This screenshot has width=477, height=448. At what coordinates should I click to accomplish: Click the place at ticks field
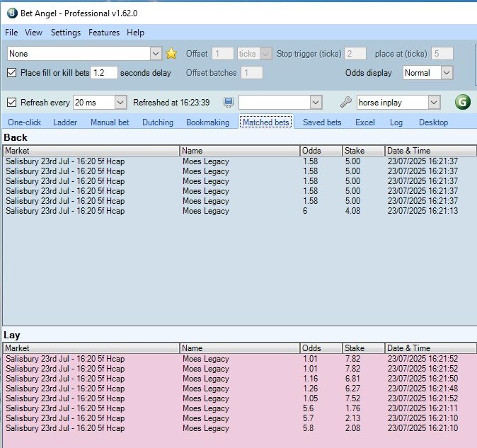click(x=442, y=54)
